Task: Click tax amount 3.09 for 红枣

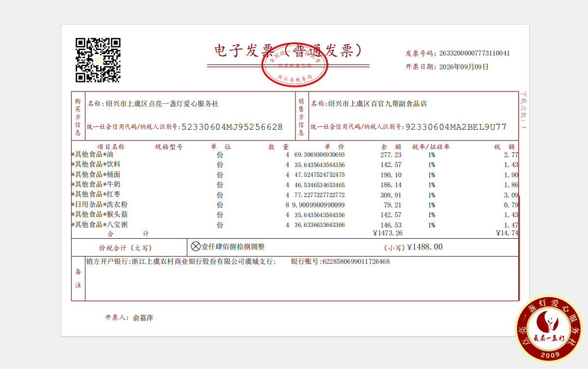Action: [511, 195]
